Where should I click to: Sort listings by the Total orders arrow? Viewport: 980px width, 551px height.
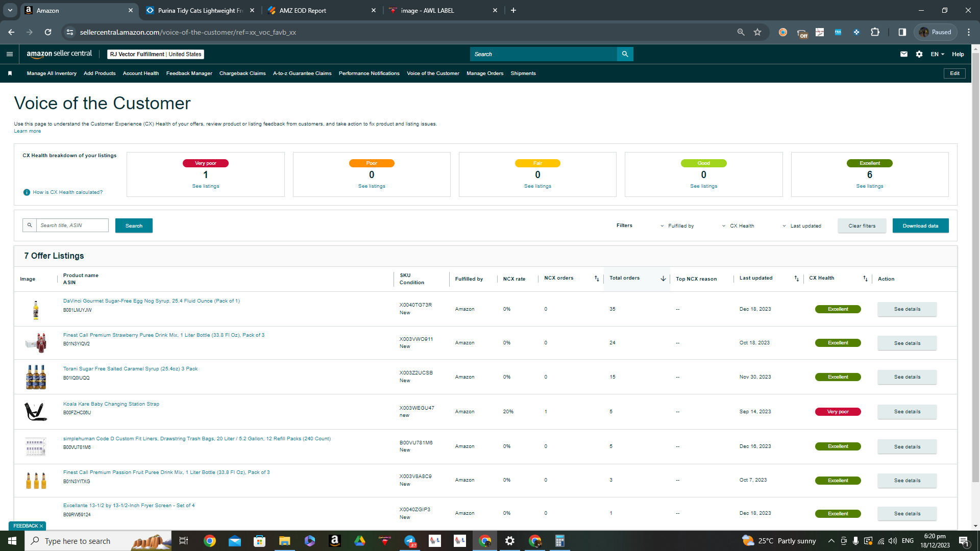(x=663, y=279)
